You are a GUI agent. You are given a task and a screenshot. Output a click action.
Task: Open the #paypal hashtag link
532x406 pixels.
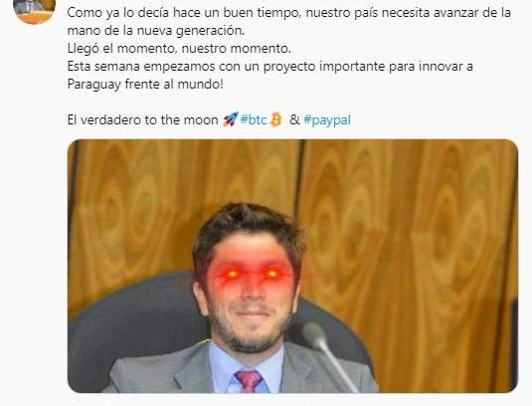point(327,120)
